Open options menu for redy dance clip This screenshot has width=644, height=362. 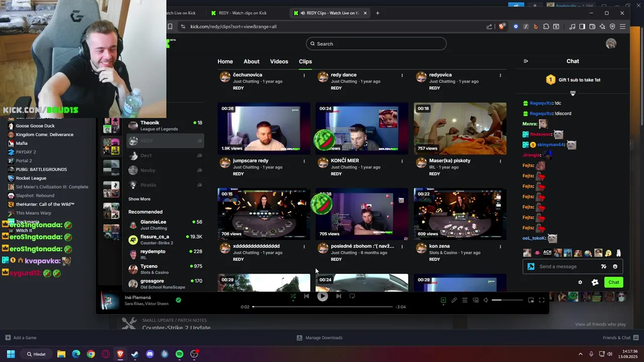(402, 75)
